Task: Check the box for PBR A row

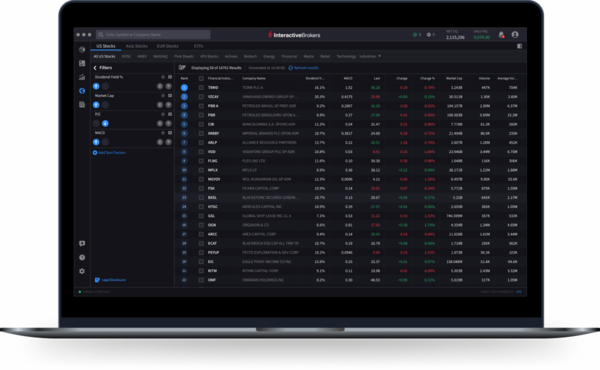Action: pyautogui.click(x=201, y=106)
